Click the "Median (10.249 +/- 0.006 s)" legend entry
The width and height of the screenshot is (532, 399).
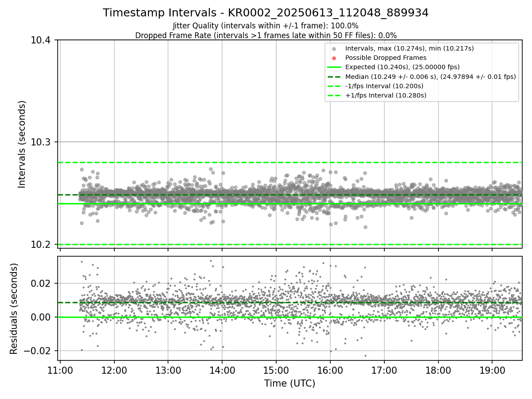pyautogui.click(x=430, y=77)
